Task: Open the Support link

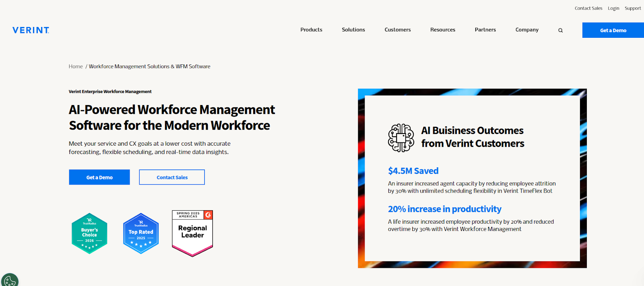Action: click(x=633, y=8)
